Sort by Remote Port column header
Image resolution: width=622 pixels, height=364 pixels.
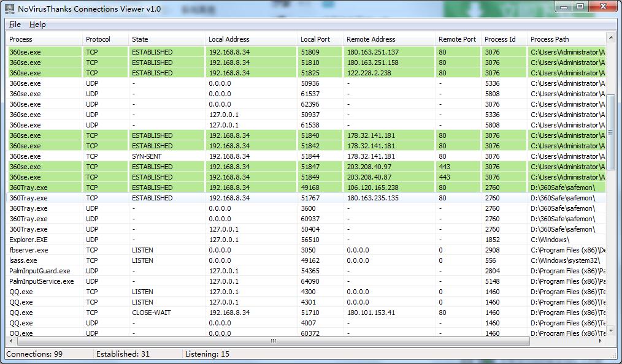click(x=458, y=39)
